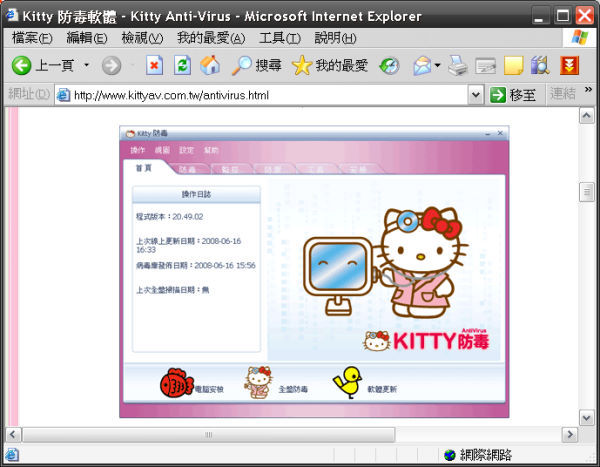Open the 設定 menu in Kitty window
The width and height of the screenshot is (600, 467).
(x=186, y=150)
